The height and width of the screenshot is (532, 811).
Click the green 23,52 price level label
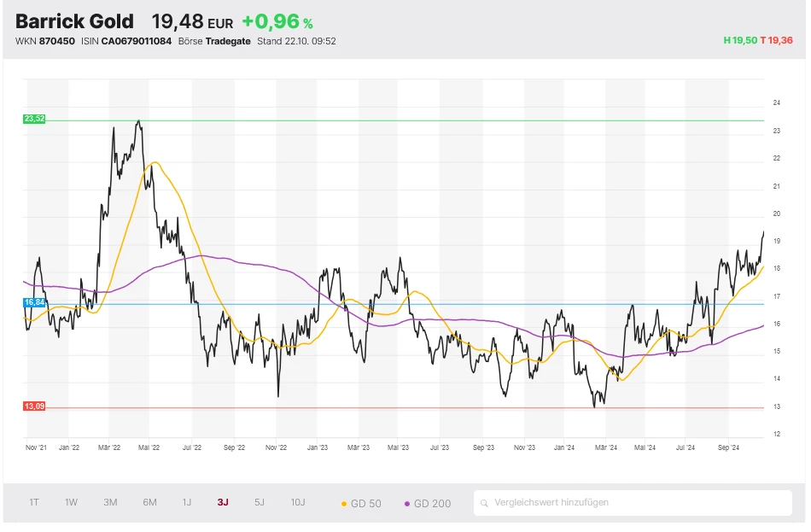[x=32, y=119]
